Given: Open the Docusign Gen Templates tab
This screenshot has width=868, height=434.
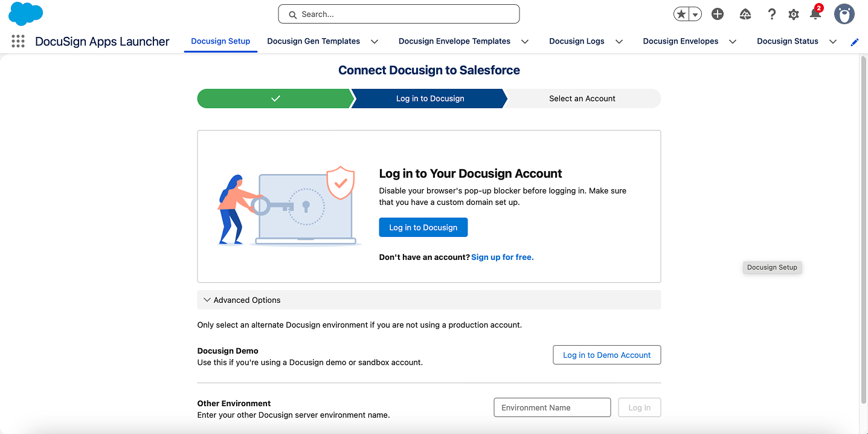Looking at the screenshot, I should click(313, 41).
